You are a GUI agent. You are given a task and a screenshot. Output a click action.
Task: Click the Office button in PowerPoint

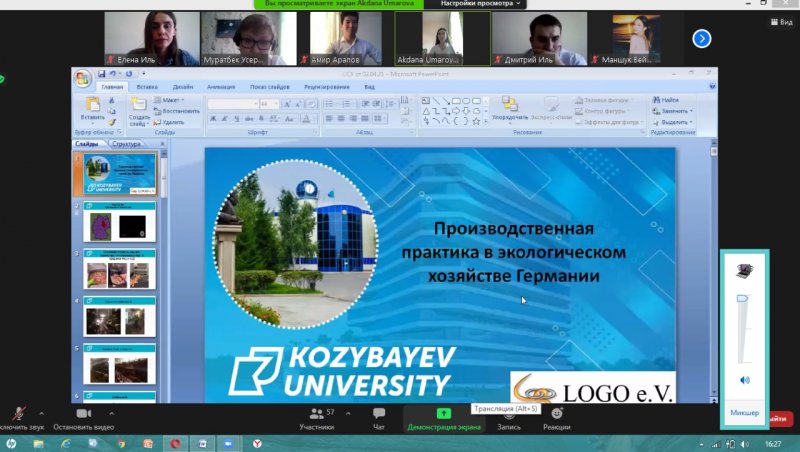pyautogui.click(x=82, y=78)
